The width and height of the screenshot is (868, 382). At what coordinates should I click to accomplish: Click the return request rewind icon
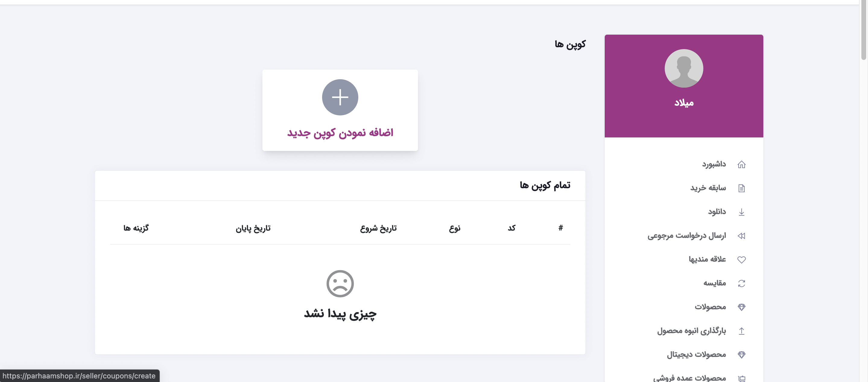pyautogui.click(x=742, y=236)
